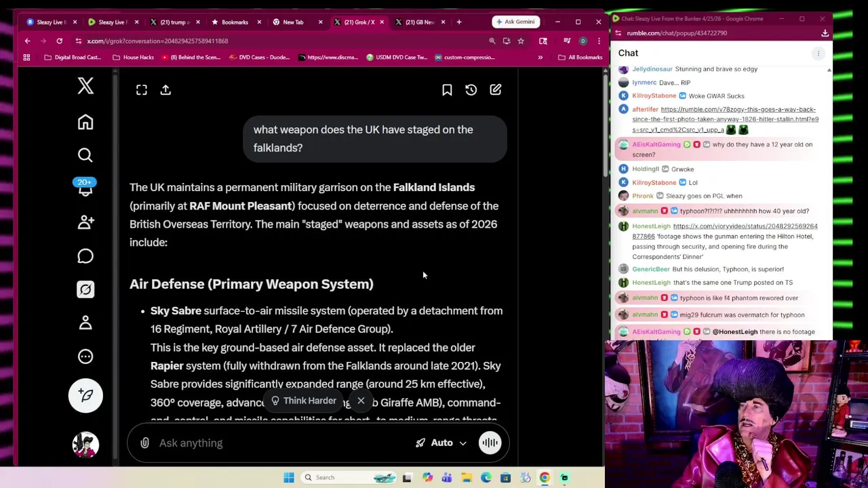Open the apps grid in bookmarks bar
Screen dimensions: 868x488
click(26, 58)
